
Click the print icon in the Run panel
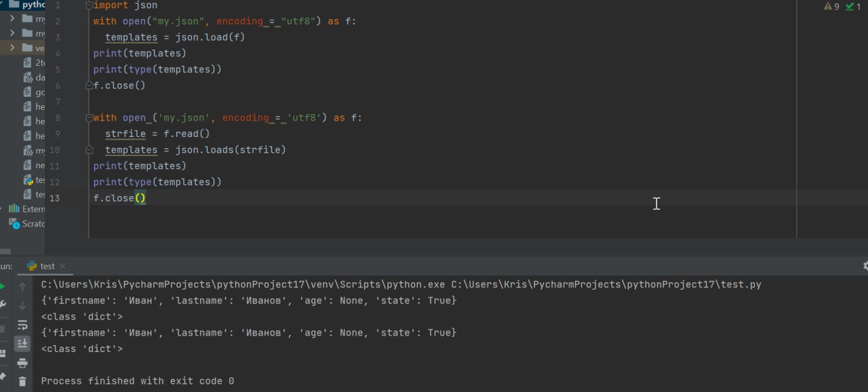click(22, 363)
